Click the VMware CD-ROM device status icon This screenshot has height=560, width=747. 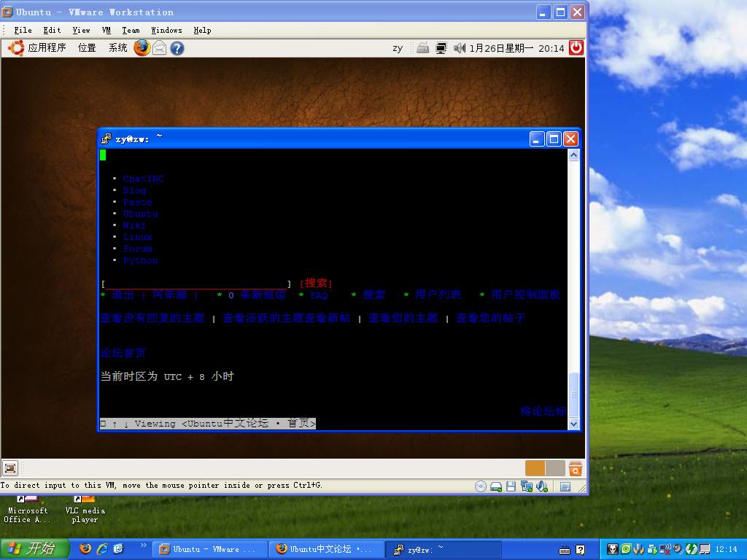[481, 486]
